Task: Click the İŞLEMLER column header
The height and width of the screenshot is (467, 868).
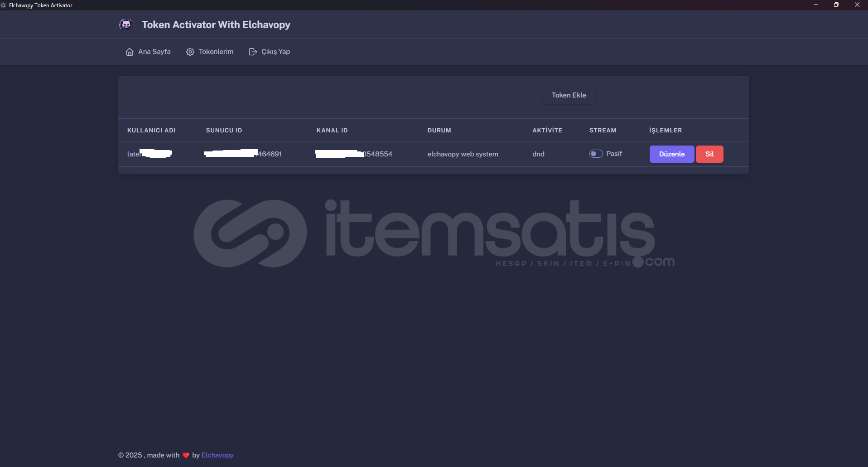Action: coord(665,130)
